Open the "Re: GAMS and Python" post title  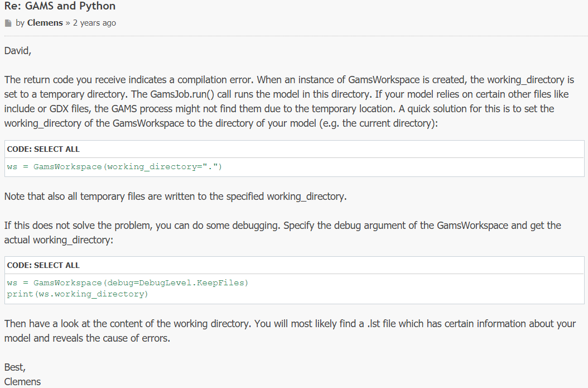click(x=60, y=6)
